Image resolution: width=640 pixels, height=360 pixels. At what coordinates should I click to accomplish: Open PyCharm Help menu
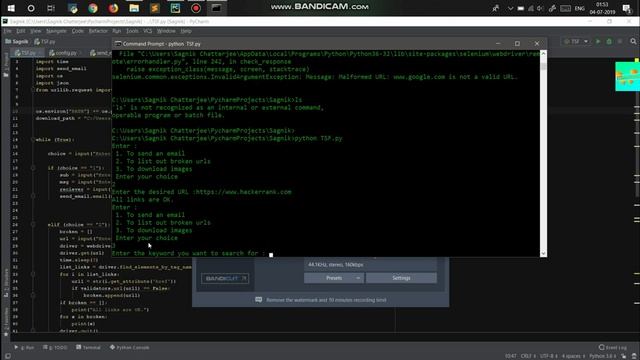point(186,31)
